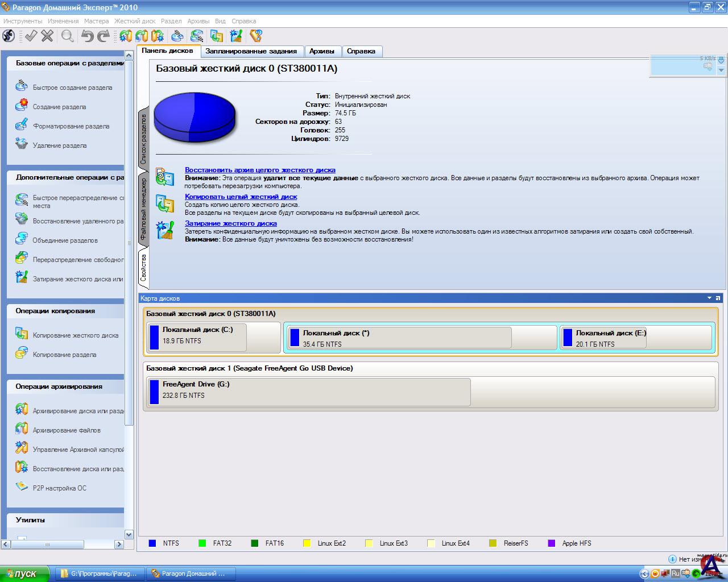The height and width of the screenshot is (582, 728).
Task: Click the Discard changes X icon
Action: (47, 36)
